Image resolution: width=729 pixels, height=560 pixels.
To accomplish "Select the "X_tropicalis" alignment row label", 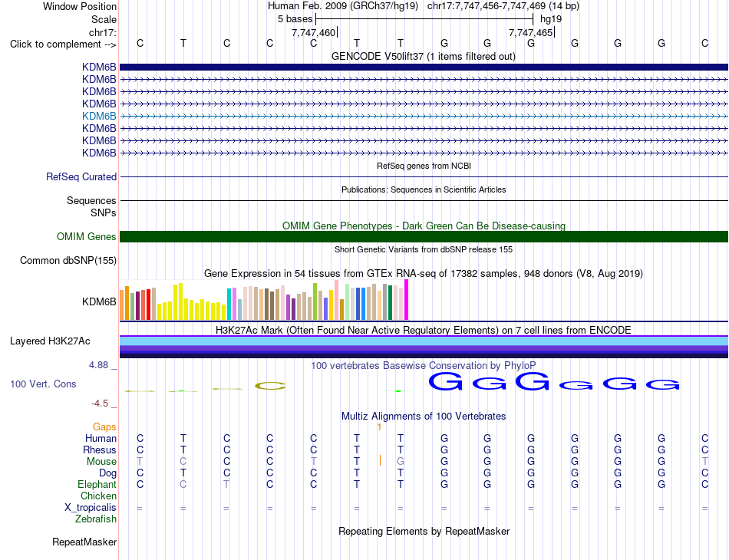I will click(x=91, y=508).
